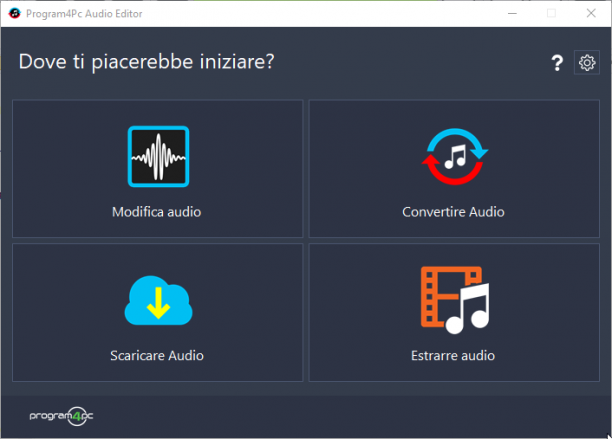612x439 pixels.
Task: Open the settings gear icon
Action: pos(587,62)
